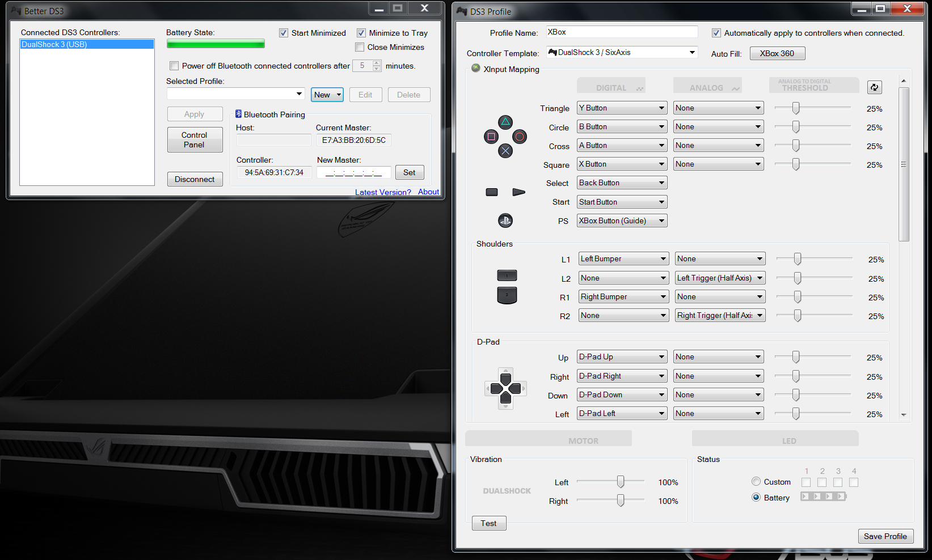Click the Square face button icon
The image size is (932, 560).
tap(491, 137)
